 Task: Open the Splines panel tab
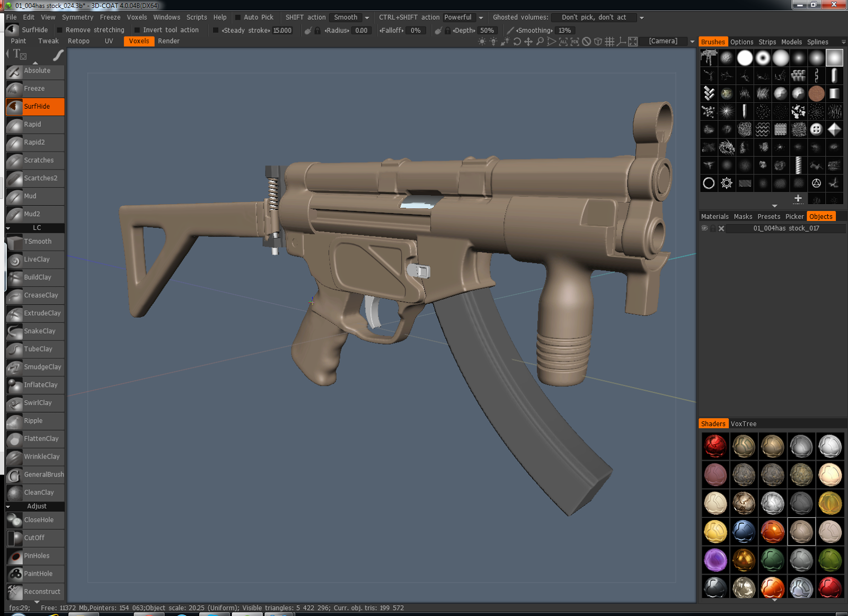pos(818,42)
